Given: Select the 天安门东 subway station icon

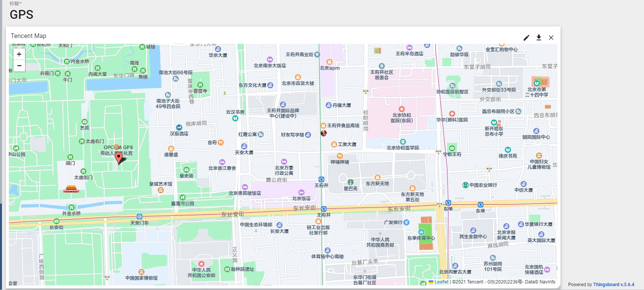Looking at the screenshot, I should (x=140, y=217).
